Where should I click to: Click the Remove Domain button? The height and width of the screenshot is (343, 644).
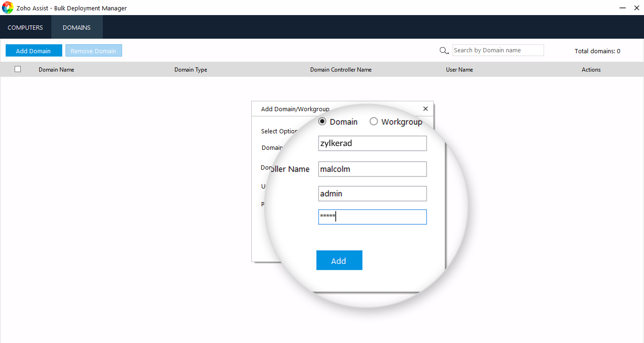pos(93,51)
